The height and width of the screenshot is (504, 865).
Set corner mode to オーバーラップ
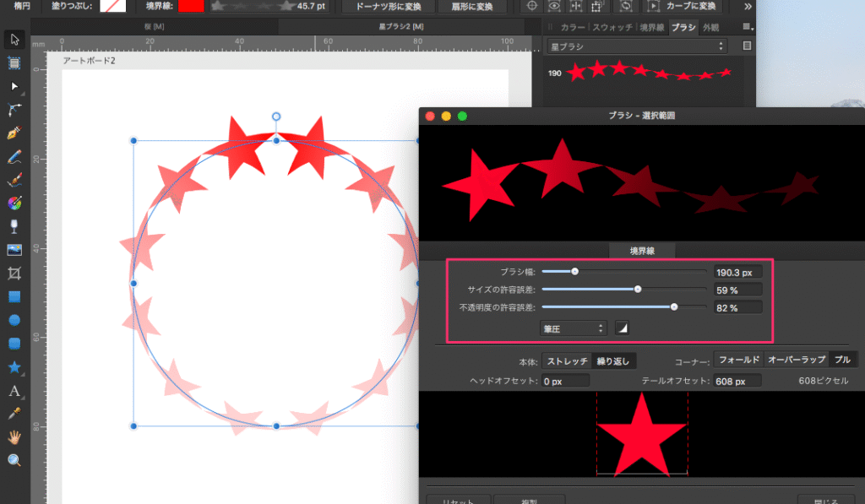(797, 360)
